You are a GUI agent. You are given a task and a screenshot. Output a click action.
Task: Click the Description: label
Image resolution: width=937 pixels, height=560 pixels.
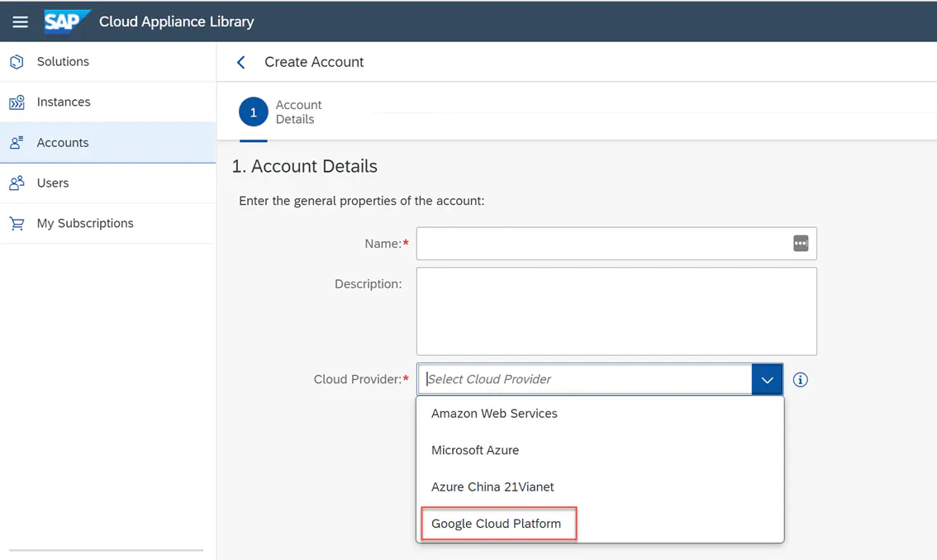point(369,284)
